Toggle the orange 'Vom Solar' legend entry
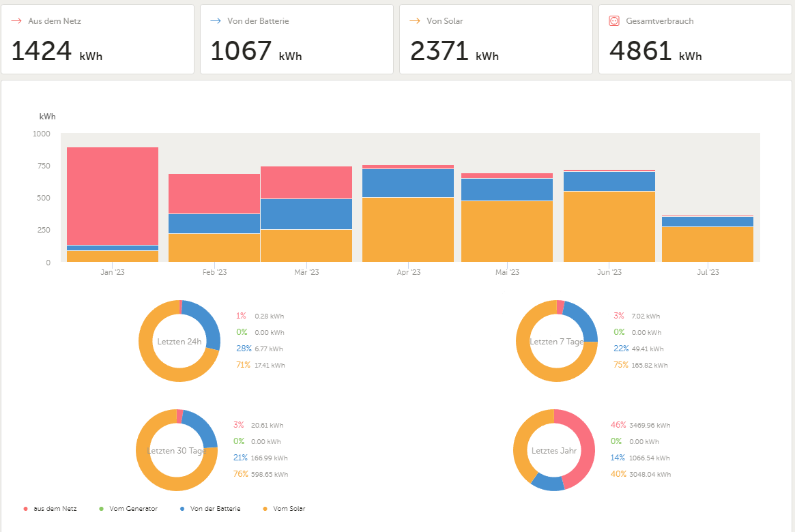The height and width of the screenshot is (532, 795). (x=284, y=509)
